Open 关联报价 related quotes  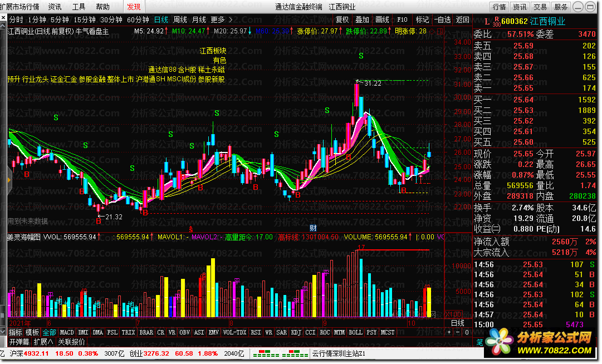(x=71, y=342)
